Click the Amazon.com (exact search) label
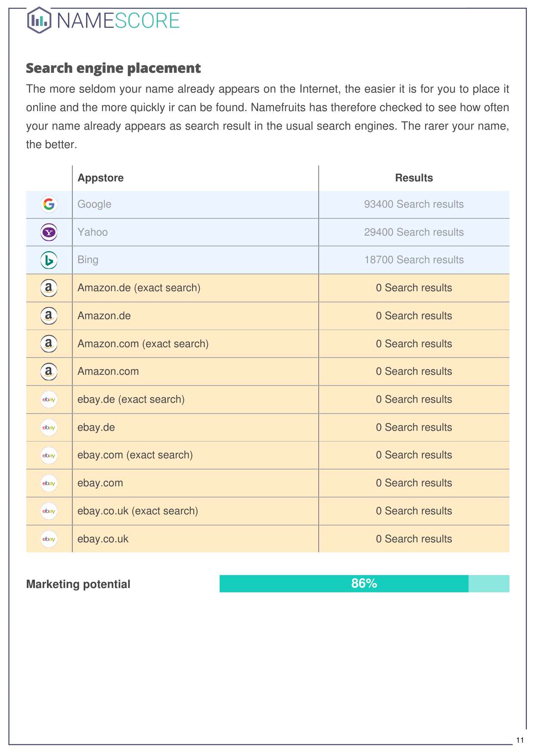This screenshot has width=534, height=756. click(143, 344)
